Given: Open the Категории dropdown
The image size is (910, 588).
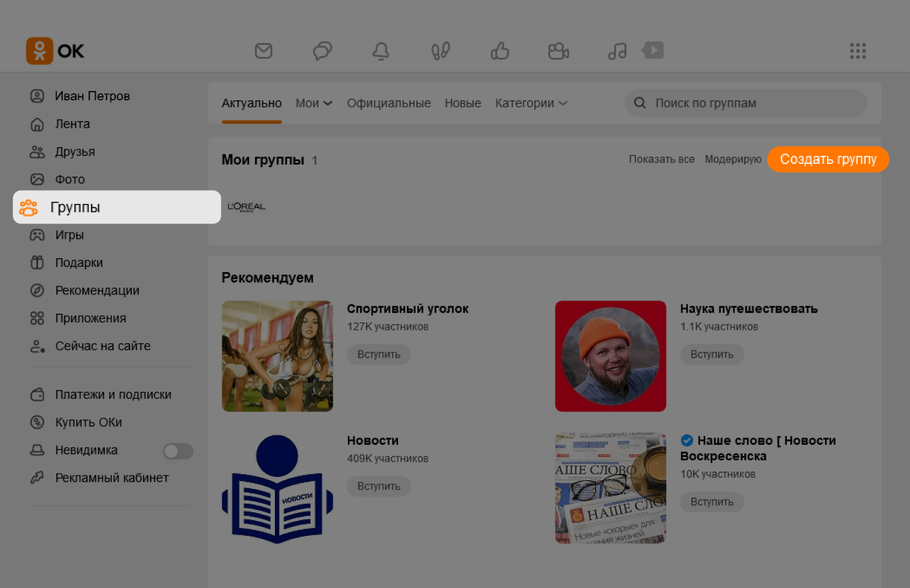Looking at the screenshot, I should click(x=531, y=103).
